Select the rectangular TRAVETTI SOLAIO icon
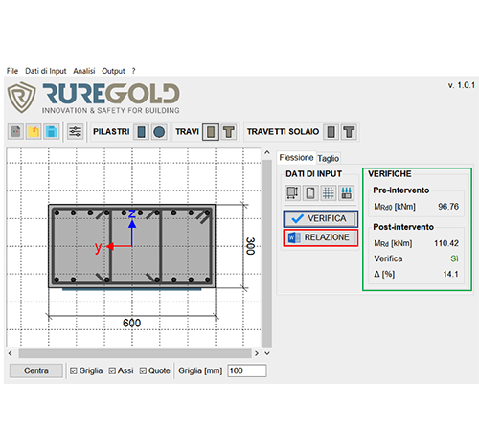 coord(331,132)
